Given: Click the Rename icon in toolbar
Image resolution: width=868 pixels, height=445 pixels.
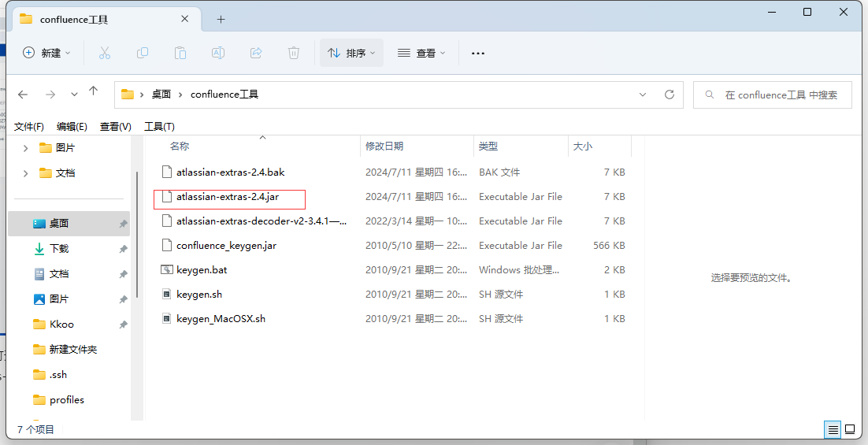Looking at the screenshot, I should (218, 53).
